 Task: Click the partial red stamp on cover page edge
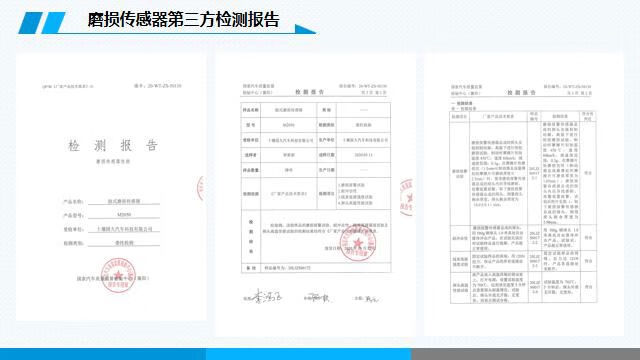[x=200, y=188]
